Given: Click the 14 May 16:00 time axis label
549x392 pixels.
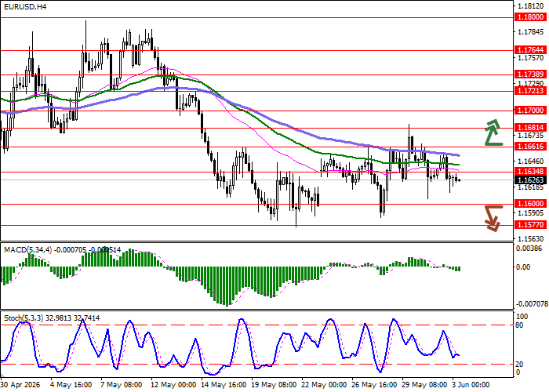Looking at the screenshot, I should click(x=224, y=385).
